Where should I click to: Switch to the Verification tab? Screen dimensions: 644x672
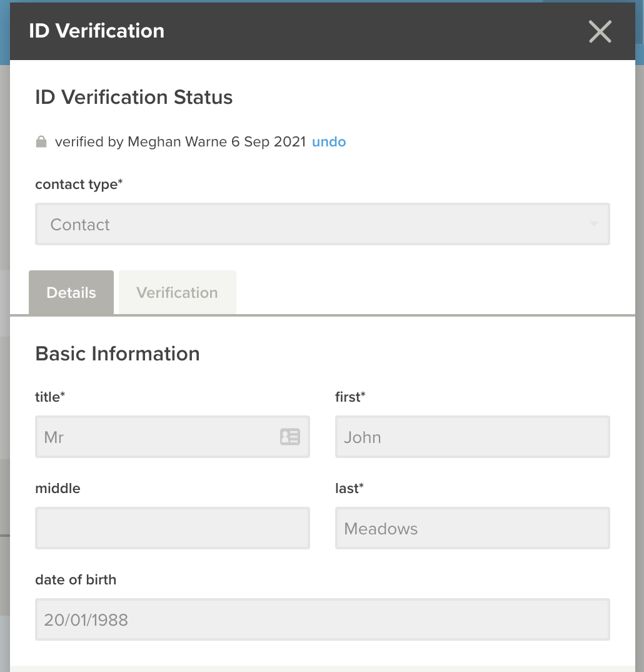177,292
